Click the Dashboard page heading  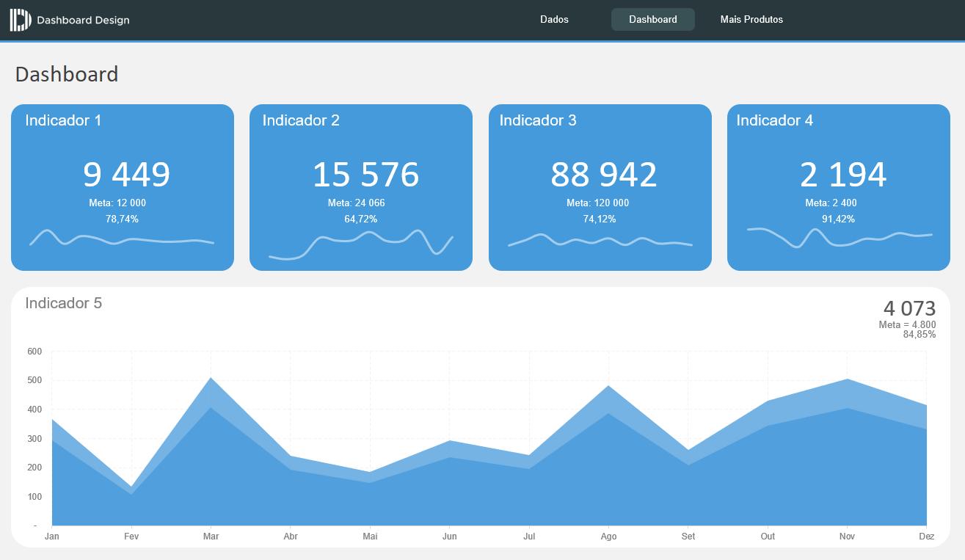(x=67, y=74)
